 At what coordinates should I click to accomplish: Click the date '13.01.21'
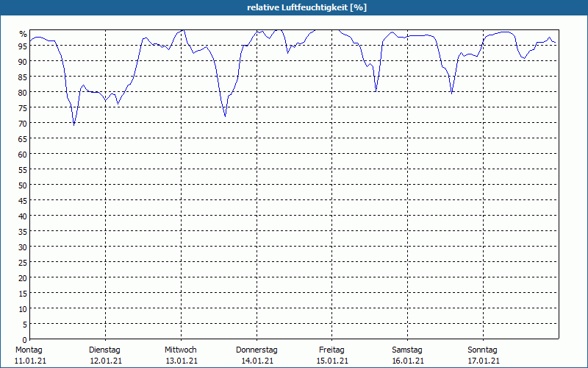[x=182, y=361]
